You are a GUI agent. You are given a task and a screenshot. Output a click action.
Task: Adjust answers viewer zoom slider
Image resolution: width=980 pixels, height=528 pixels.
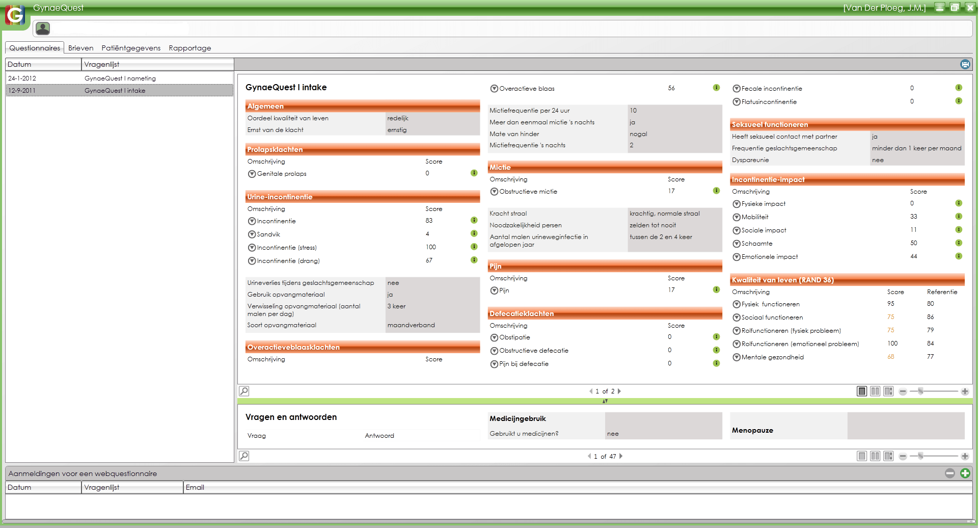pos(920,456)
